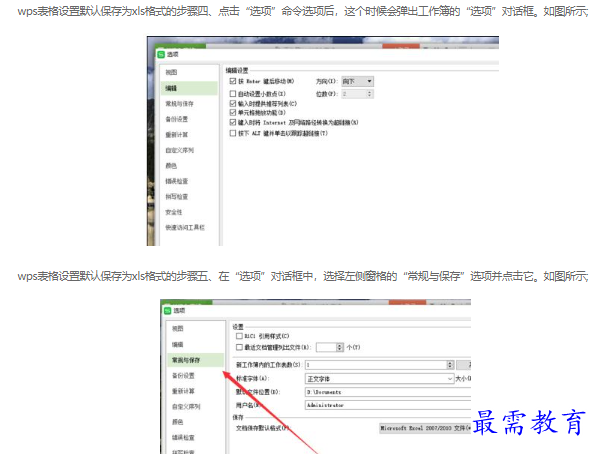Click the 文档保存默认格式 label text
This screenshot has width=594, height=454.
(262, 428)
